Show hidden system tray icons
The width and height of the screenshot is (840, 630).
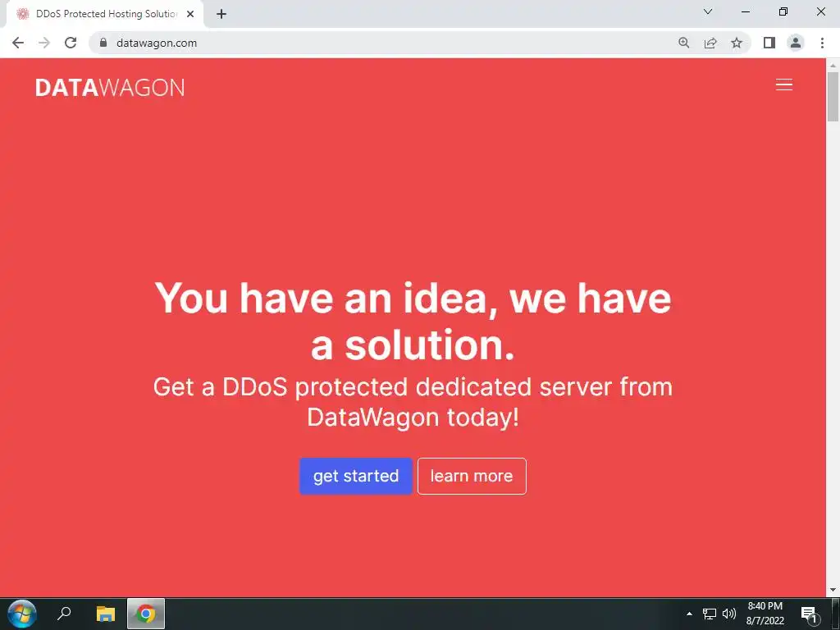point(689,614)
